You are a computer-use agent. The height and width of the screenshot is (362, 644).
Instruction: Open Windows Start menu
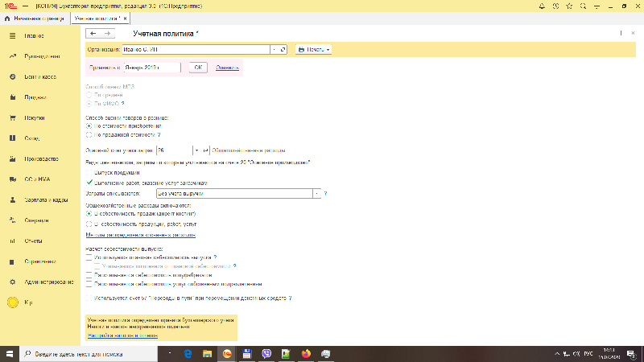coord(10,354)
